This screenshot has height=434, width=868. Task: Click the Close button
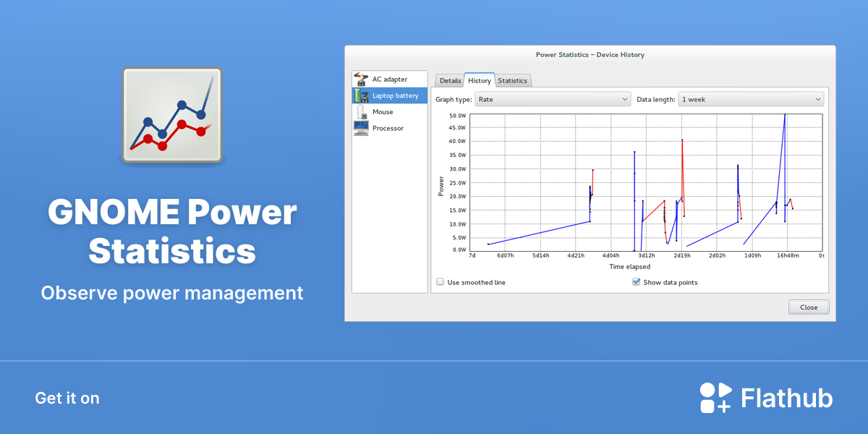click(x=809, y=307)
